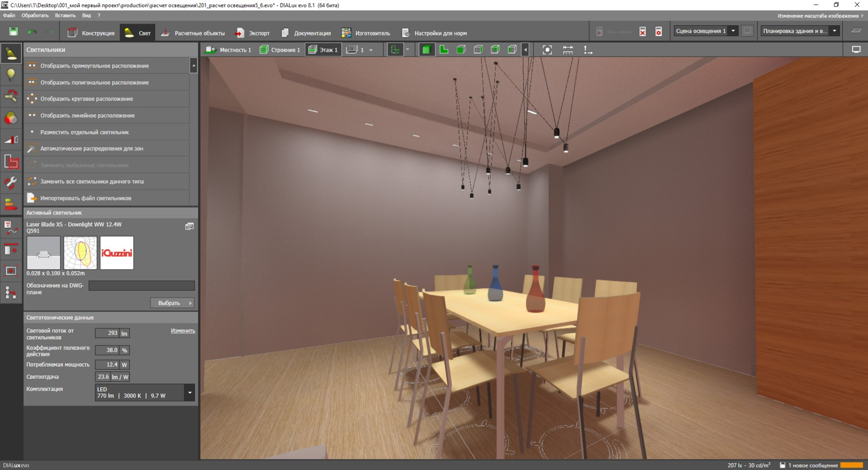
Task: Select Этаж 1 navigation level
Action: click(323, 50)
